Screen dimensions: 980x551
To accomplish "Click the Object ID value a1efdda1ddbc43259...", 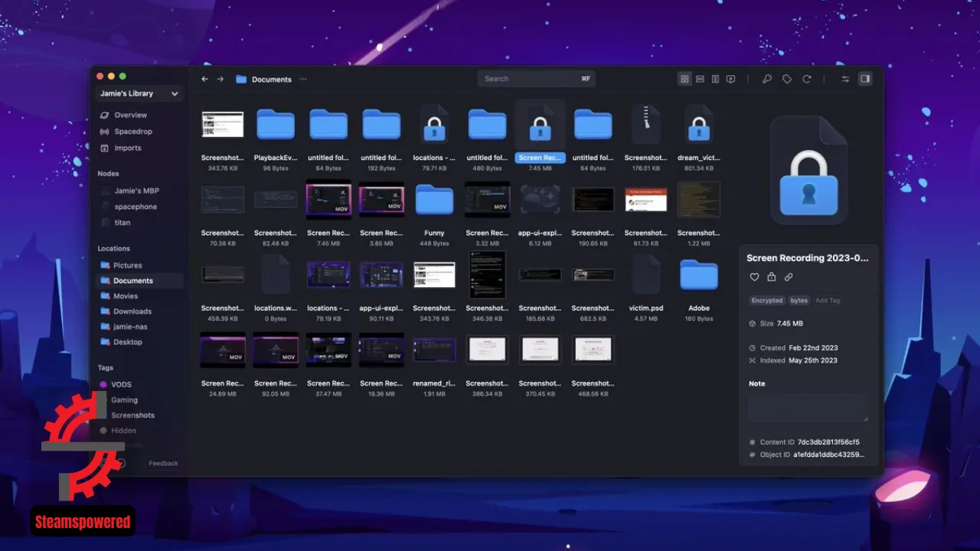I will click(x=830, y=455).
